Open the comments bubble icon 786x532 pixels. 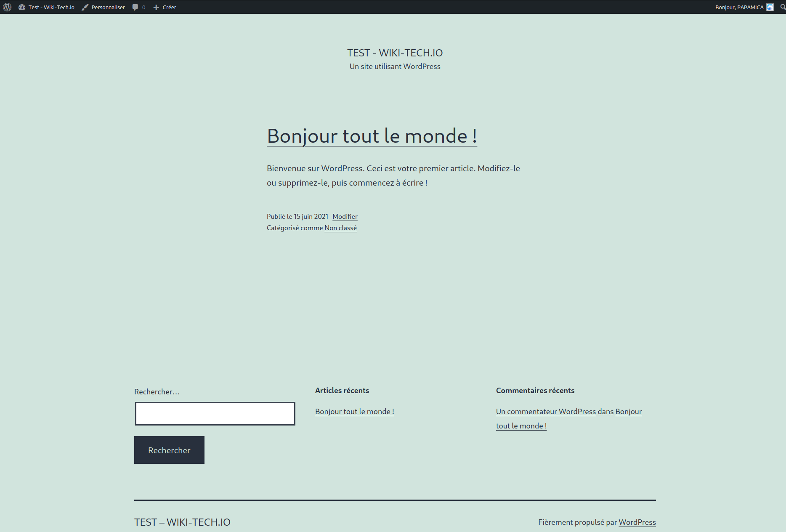coord(135,7)
